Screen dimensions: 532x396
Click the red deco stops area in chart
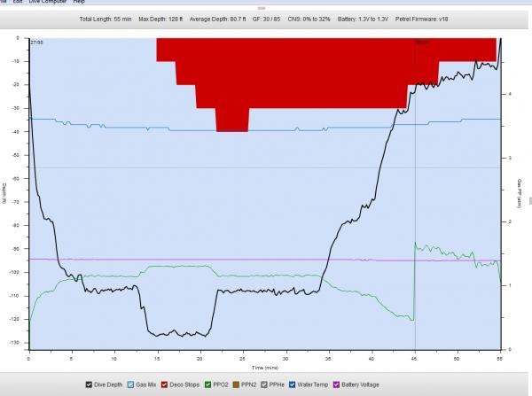coord(266,71)
